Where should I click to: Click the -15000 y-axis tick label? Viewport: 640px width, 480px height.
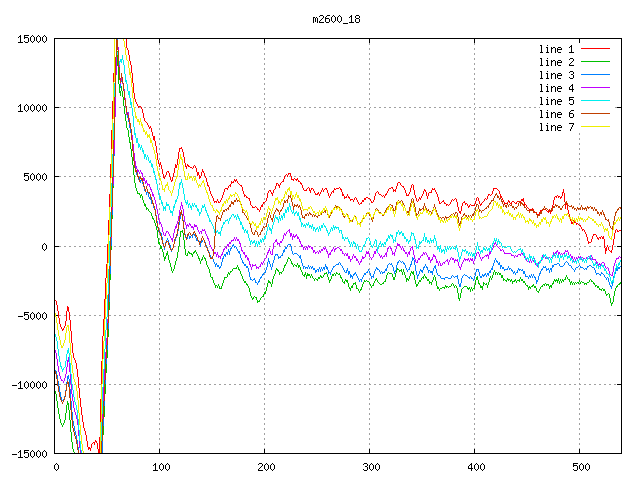point(28,454)
